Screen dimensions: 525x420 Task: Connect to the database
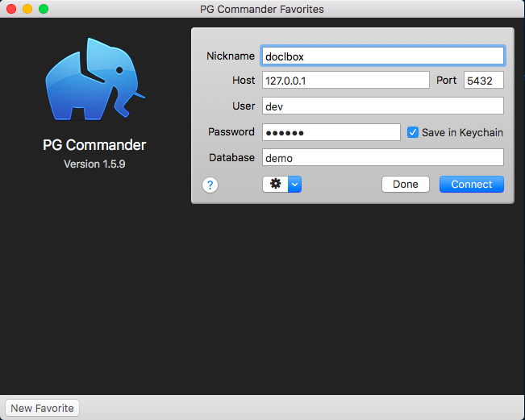point(472,184)
